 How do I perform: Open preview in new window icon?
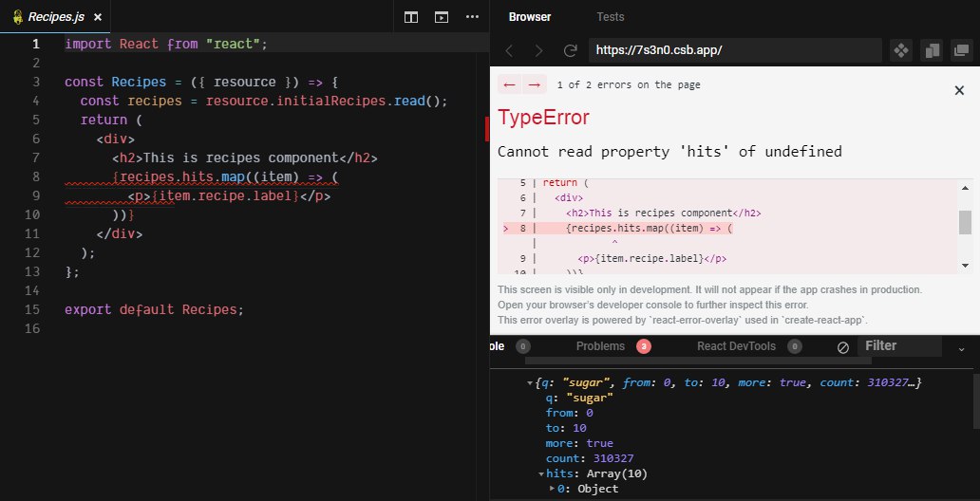tap(961, 50)
